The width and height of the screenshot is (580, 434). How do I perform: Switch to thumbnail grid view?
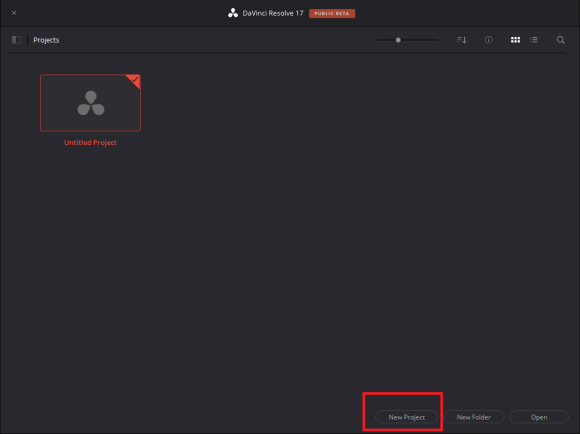pyautogui.click(x=515, y=40)
